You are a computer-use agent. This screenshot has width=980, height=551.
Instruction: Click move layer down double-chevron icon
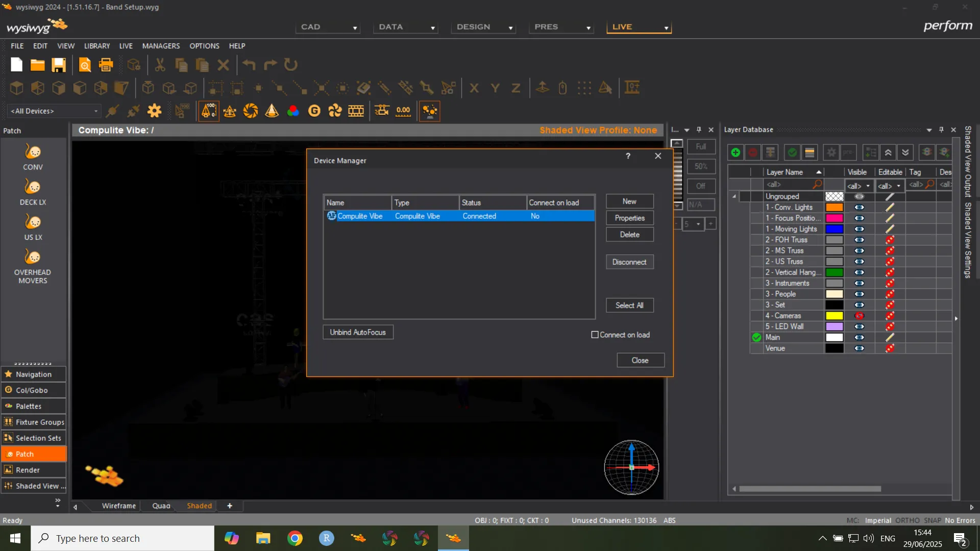click(905, 152)
